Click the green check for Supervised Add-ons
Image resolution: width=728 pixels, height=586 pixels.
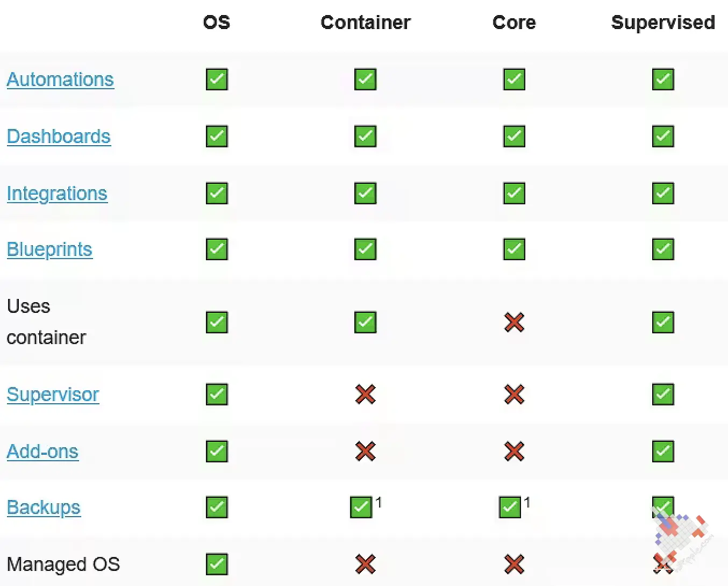pos(663,452)
